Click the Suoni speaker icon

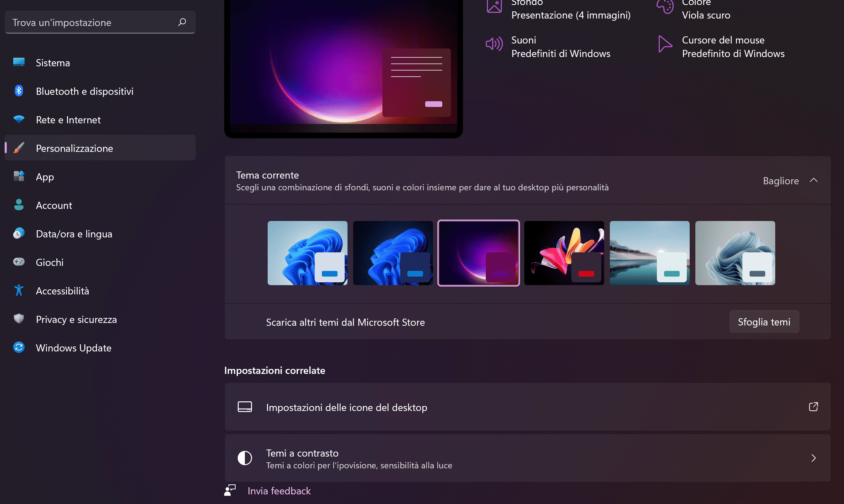pyautogui.click(x=494, y=44)
